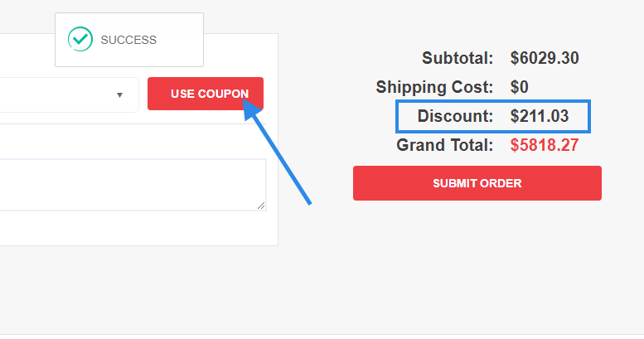Viewport: 644px width, 339px height.
Task: Click the SUCCESS notification text
Action: [x=128, y=40]
